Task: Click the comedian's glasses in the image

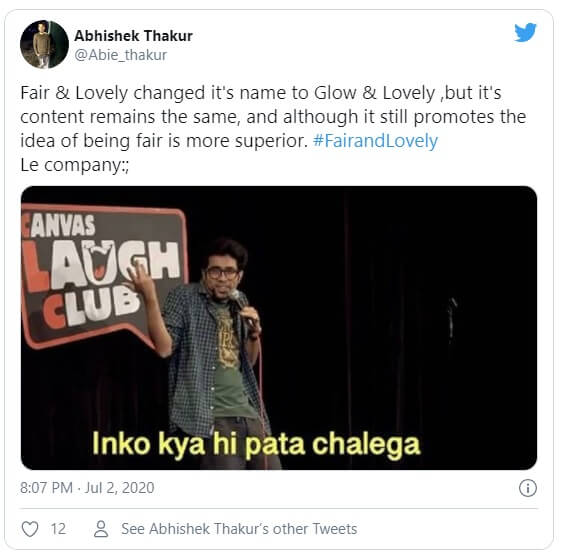Action: (222, 273)
